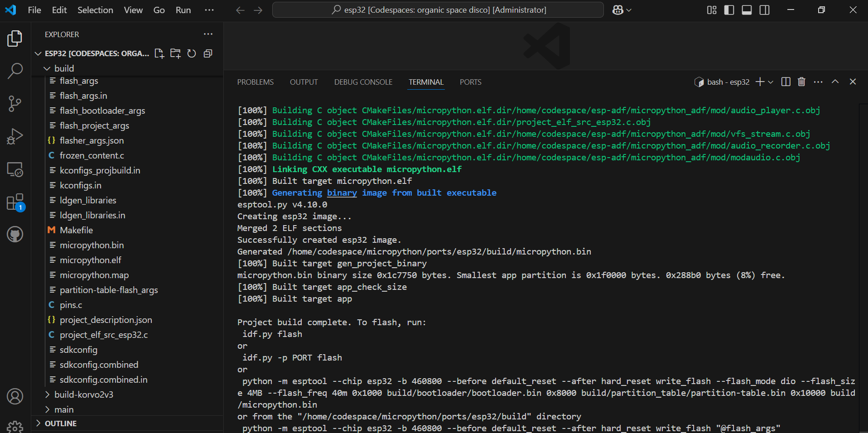Toggle the Panel visibility
This screenshot has height=433, width=868.
pos(746,10)
